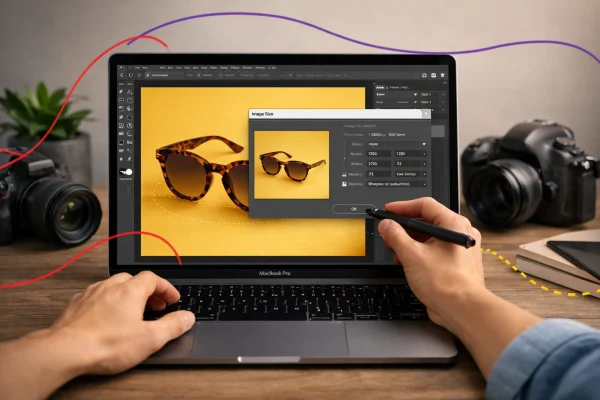Select the circle-with-C tool in the toolbox
Screen dimensions: 600x400
[130, 134]
